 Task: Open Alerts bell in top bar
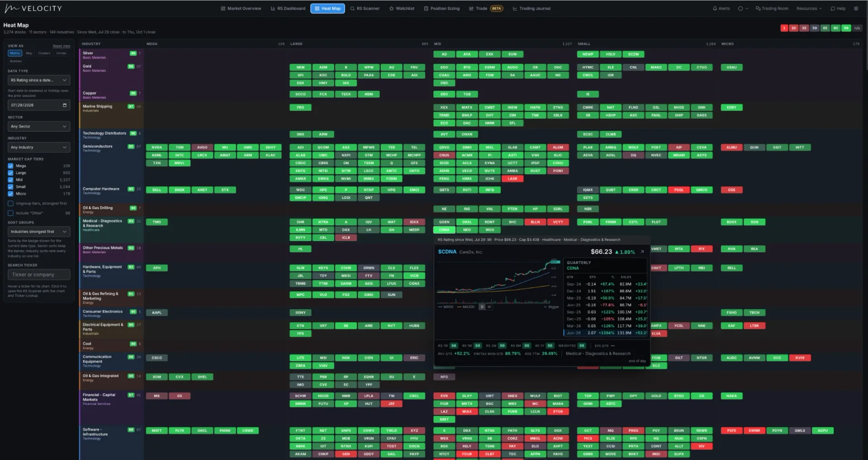pyautogui.click(x=721, y=9)
